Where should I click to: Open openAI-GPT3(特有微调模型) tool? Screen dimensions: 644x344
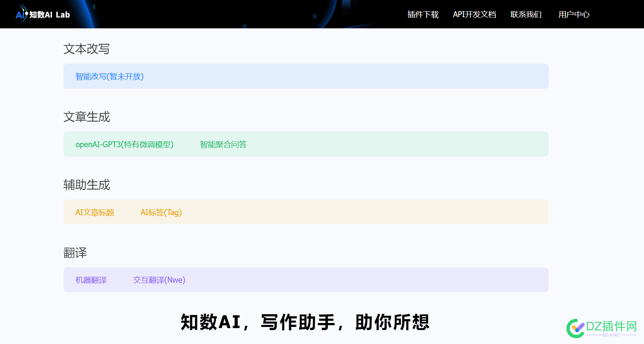pyautogui.click(x=125, y=144)
